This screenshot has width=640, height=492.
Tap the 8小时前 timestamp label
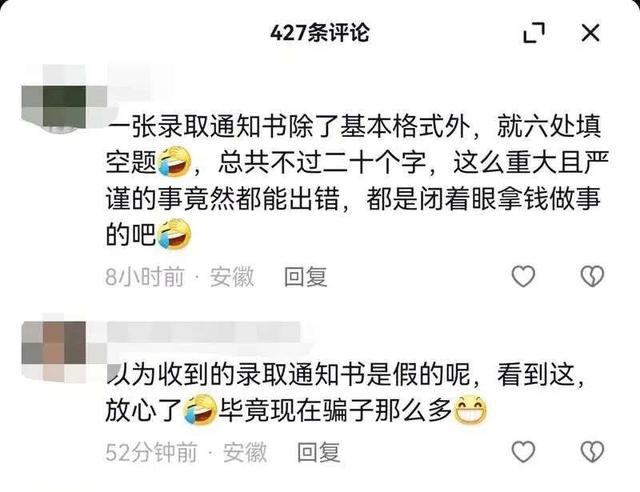coord(145,277)
